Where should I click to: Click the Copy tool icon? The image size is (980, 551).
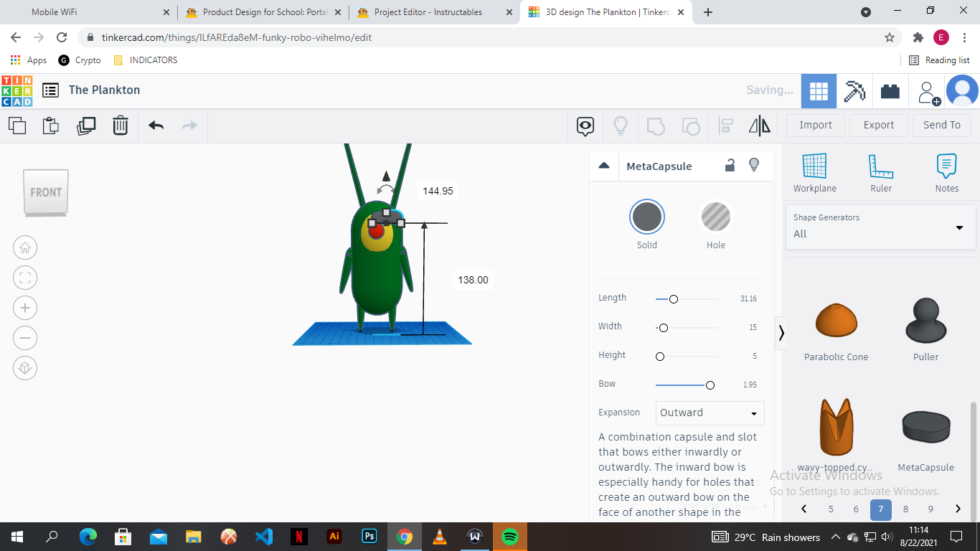(x=17, y=126)
